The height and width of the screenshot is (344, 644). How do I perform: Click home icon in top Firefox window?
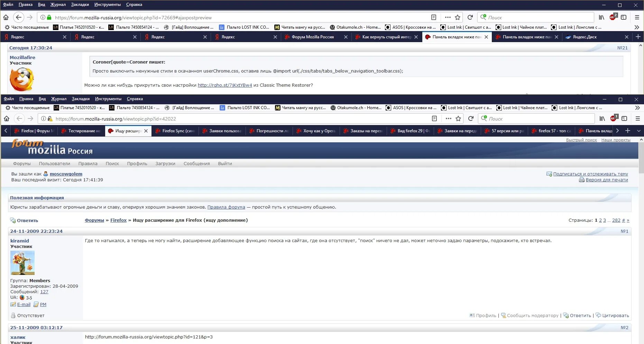point(6,17)
